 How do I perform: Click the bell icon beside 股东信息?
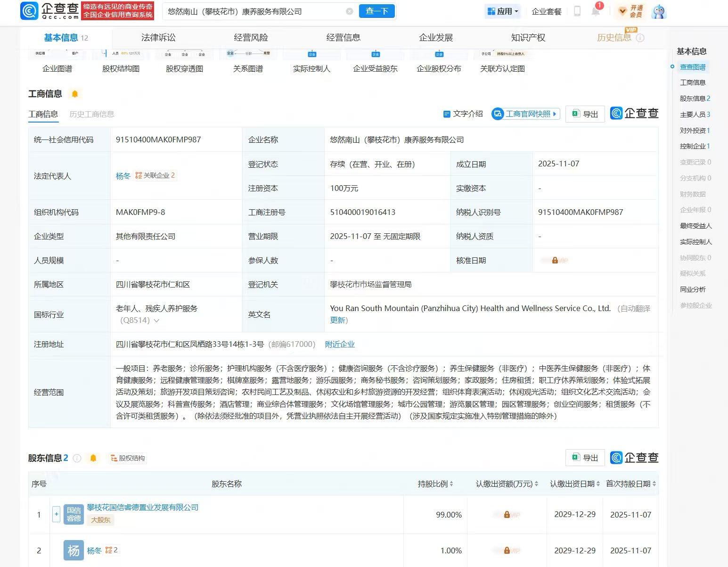pyautogui.click(x=93, y=458)
